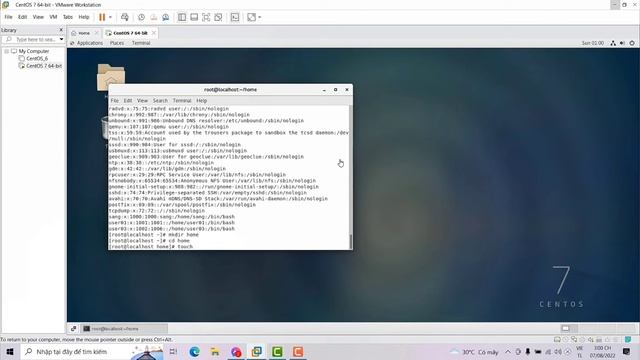Toggle the library sidebar view icon
Image resolution: width=640 pixels, height=360 pixels.
coord(182,17)
